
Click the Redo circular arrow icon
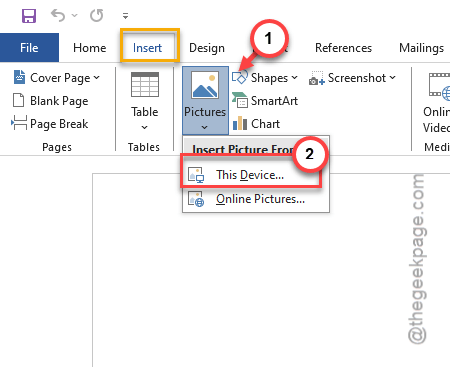click(x=96, y=15)
